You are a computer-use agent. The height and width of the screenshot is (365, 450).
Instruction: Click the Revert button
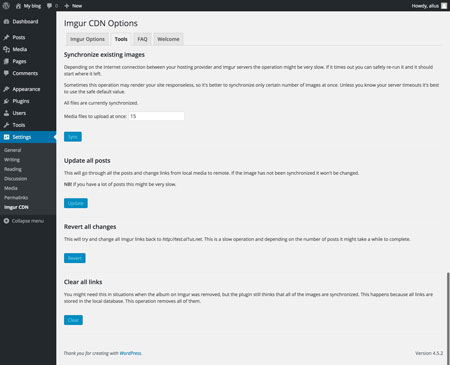coord(75,258)
